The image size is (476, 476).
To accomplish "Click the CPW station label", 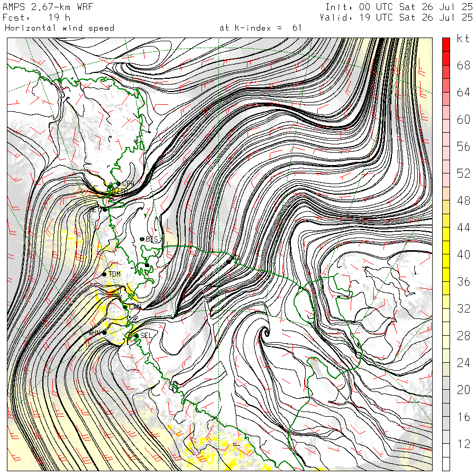I will [128, 184].
